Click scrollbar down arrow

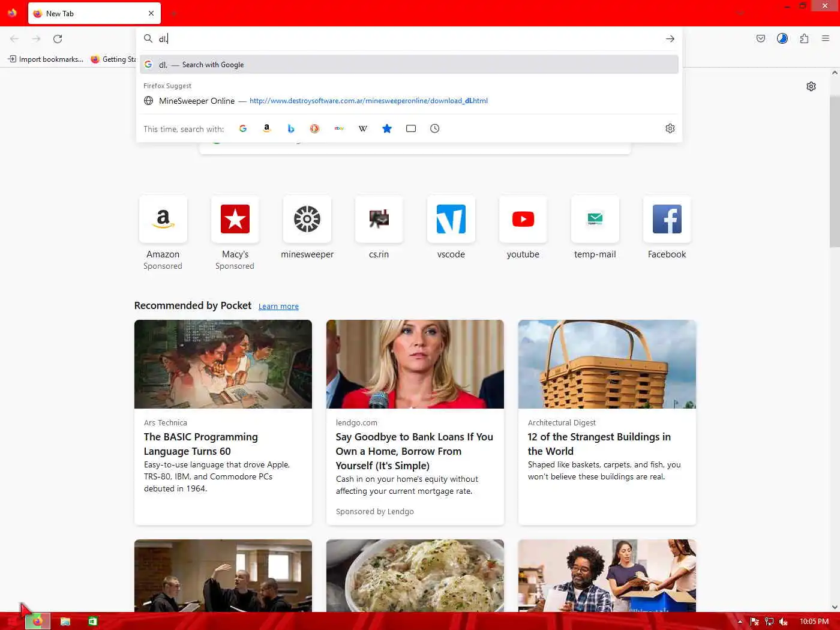835,607
